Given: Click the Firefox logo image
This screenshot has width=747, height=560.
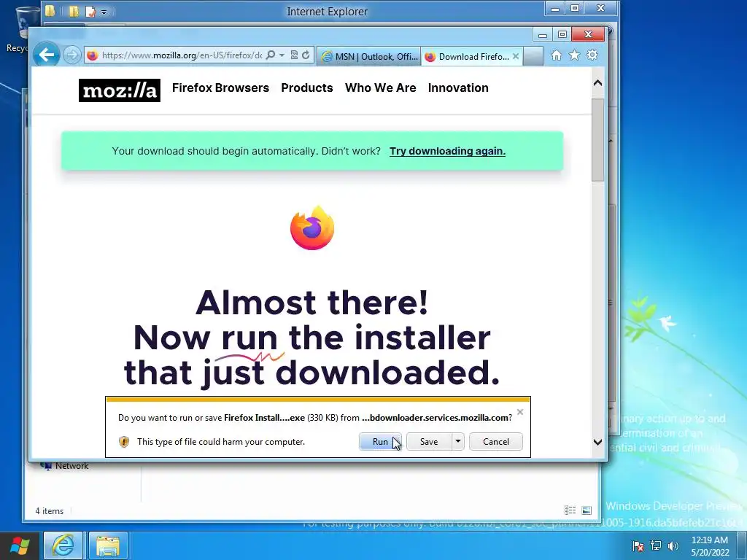Looking at the screenshot, I should tap(312, 227).
